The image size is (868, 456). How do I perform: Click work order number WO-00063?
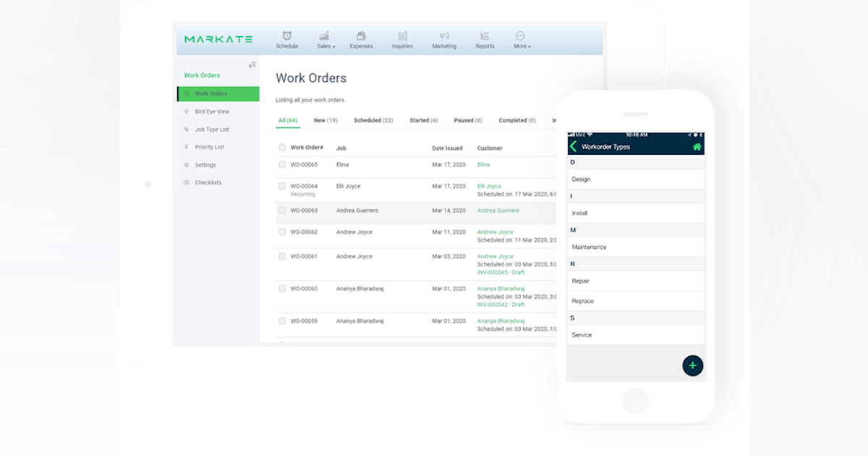[x=304, y=211]
